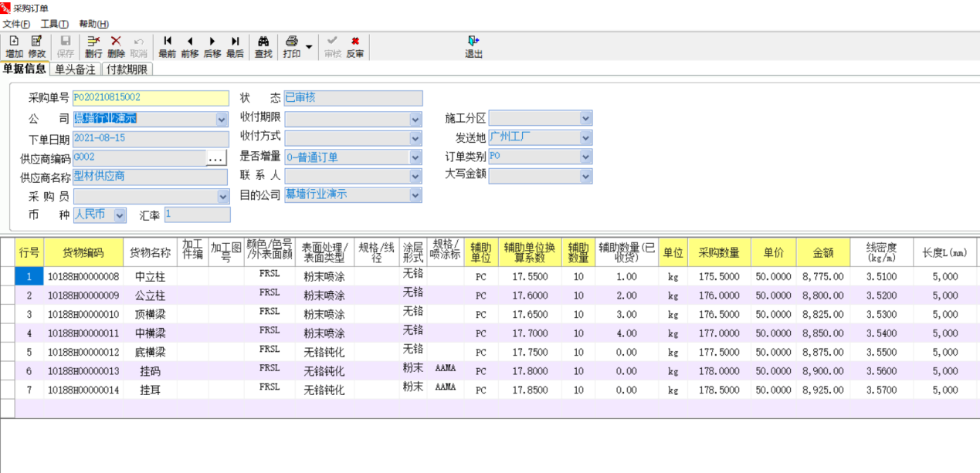
Task: Click the 增加 (add) toolbar icon
Action: 14,47
